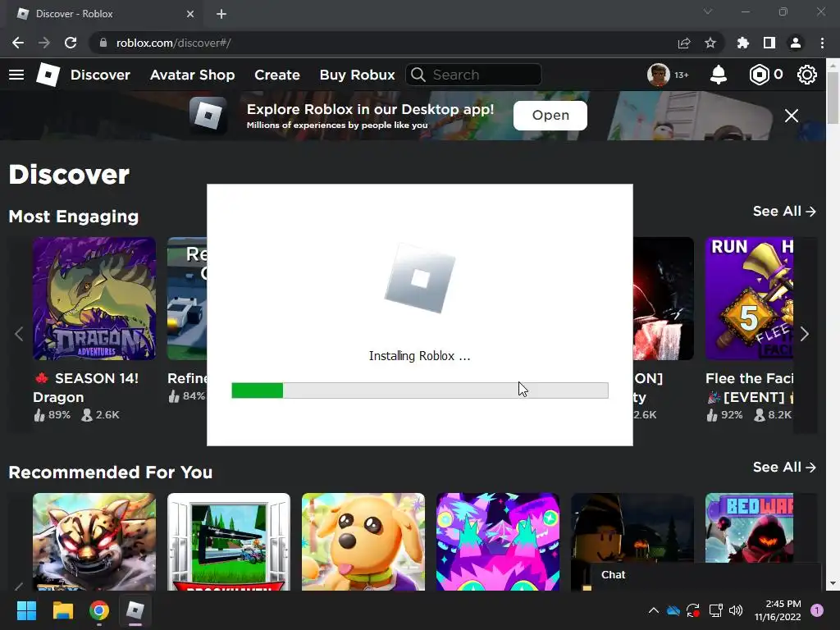Open the settings gear in Roblox header
The height and width of the screenshot is (630, 840).
point(807,75)
